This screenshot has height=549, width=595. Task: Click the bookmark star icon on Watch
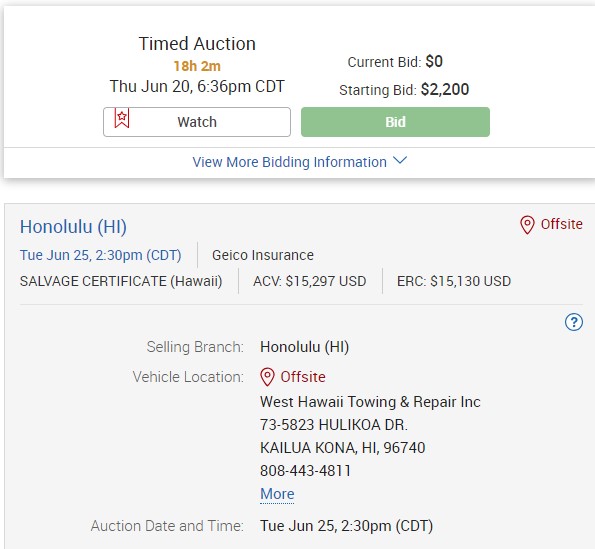122,118
